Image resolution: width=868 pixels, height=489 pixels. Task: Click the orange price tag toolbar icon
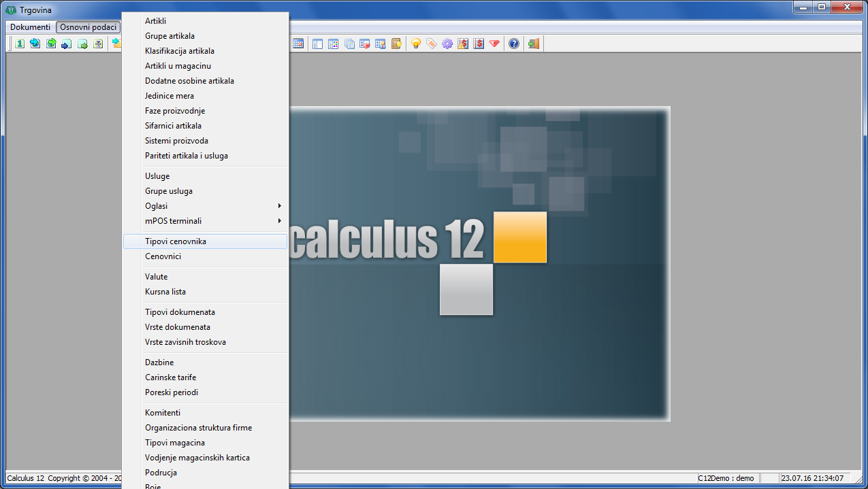pos(431,44)
